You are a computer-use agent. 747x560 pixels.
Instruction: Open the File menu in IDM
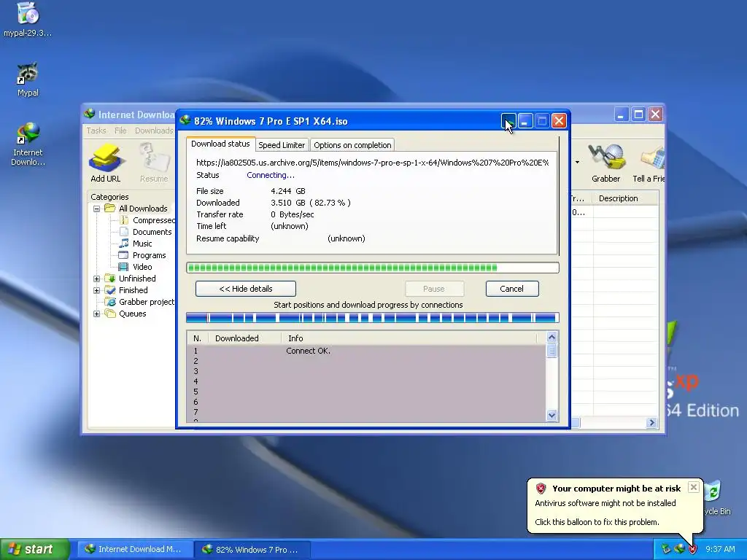120,131
